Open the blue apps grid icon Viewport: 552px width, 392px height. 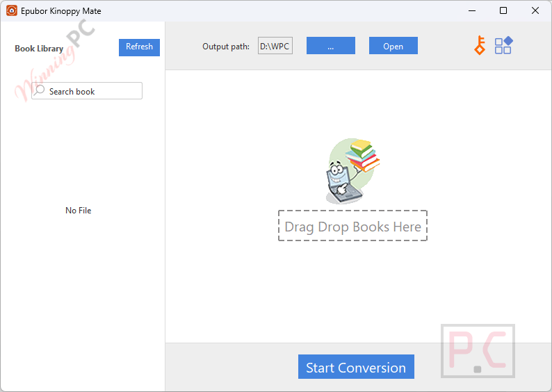503,45
